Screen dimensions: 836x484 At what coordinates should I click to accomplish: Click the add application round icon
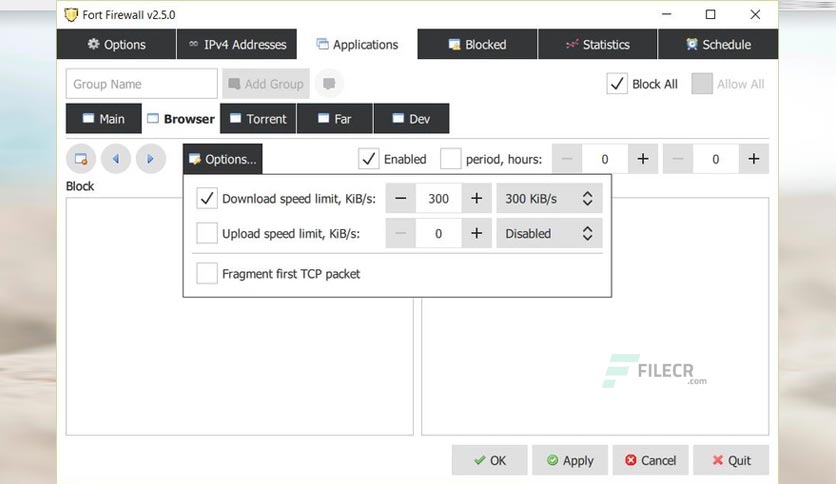coord(81,159)
